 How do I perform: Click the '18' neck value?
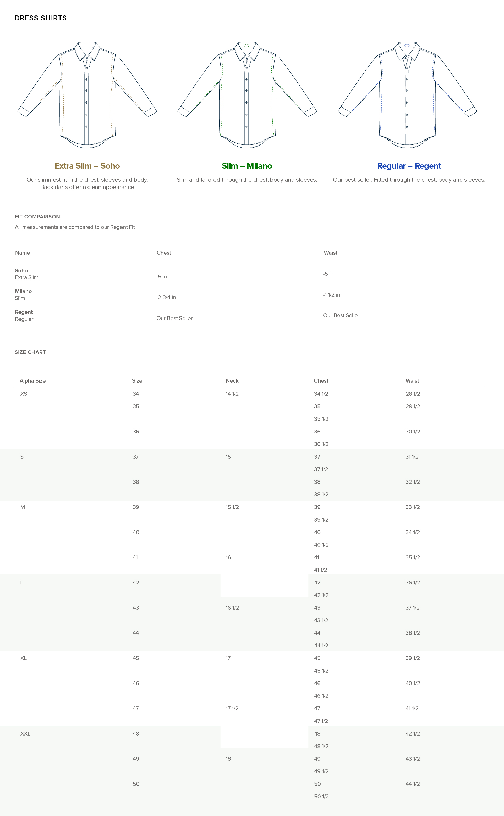[x=228, y=759]
